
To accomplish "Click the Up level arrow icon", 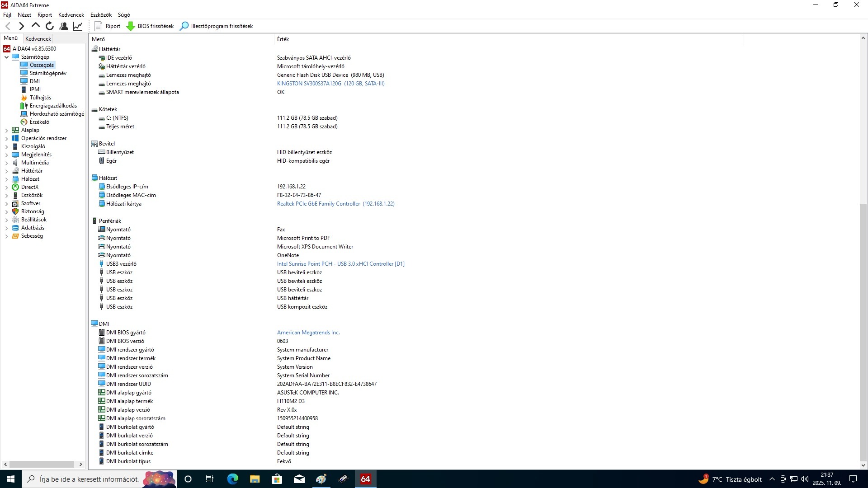I will 36,26.
